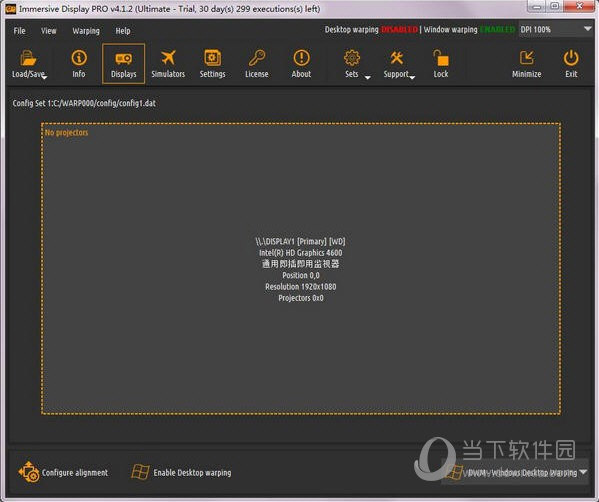Click 'Resolution 1920x1080' text
The image size is (599, 502).
[x=301, y=287]
